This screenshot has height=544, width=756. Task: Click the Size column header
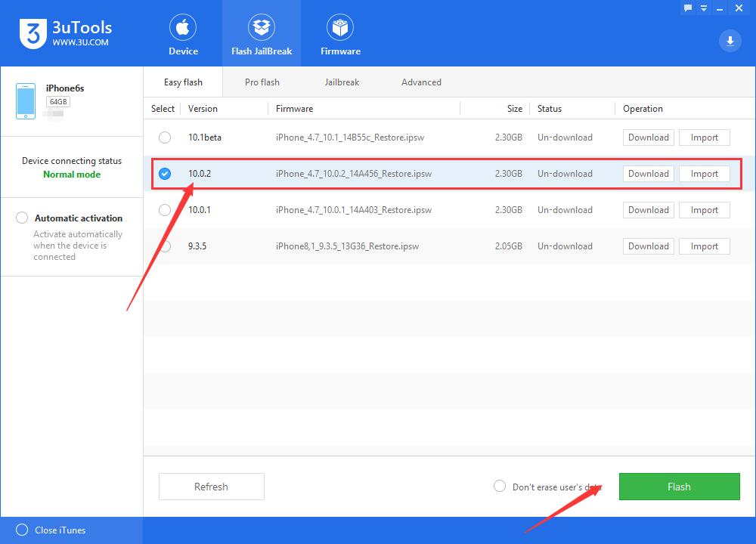[514, 108]
